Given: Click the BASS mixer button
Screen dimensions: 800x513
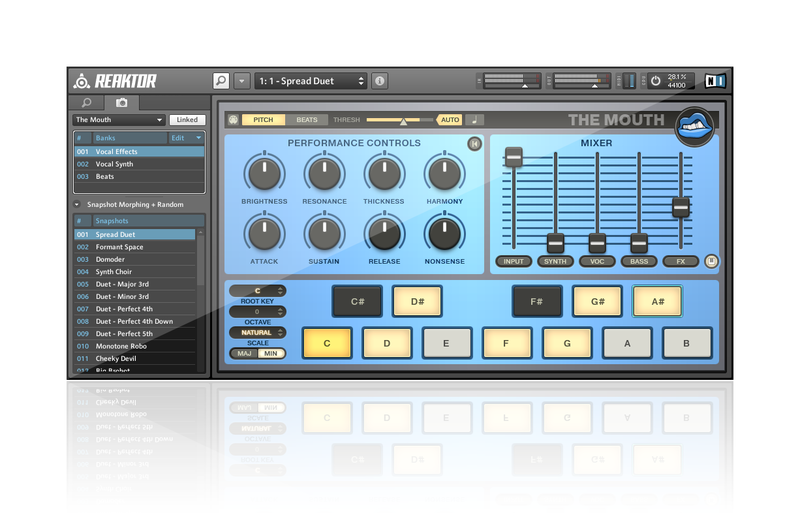Looking at the screenshot, I should click(x=639, y=261).
